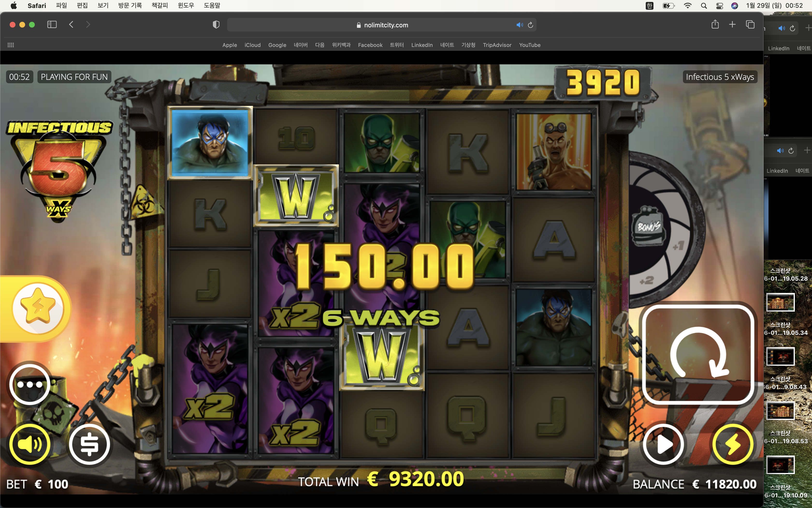Screen dimensions: 812x508
Task: Click the TOTAL WIN € 9320.00 display
Action: tap(381, 479)
